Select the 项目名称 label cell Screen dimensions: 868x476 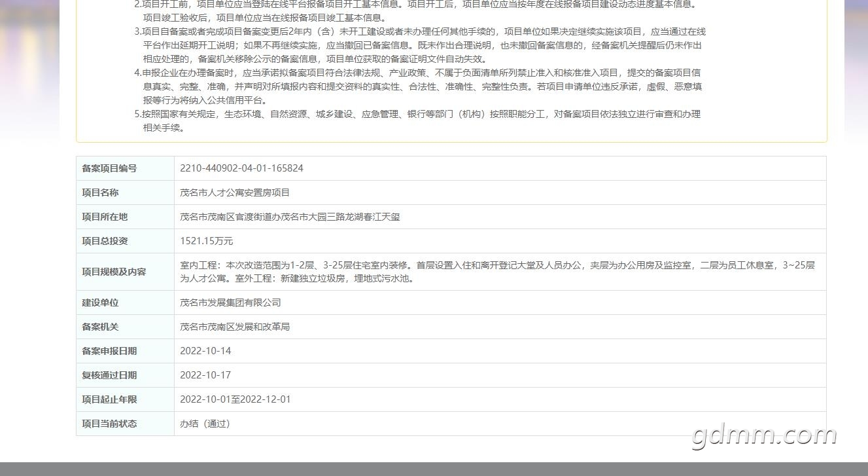pos(125,192)
